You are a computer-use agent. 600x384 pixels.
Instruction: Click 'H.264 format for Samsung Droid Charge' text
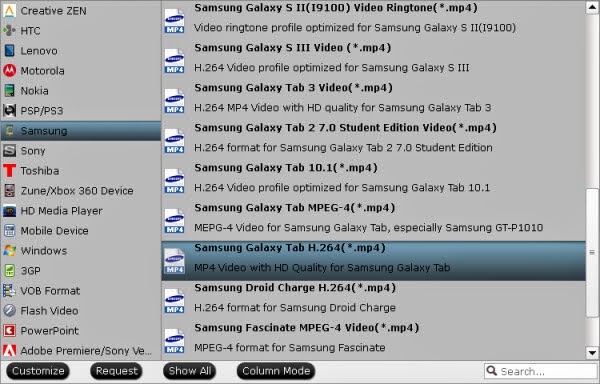click(x=295, y=308)
